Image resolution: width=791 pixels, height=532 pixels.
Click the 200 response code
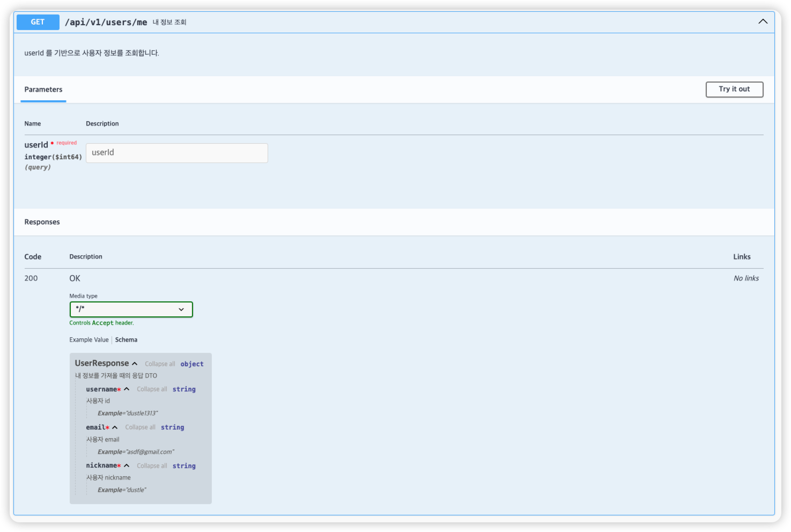click(x=31, y=278)
